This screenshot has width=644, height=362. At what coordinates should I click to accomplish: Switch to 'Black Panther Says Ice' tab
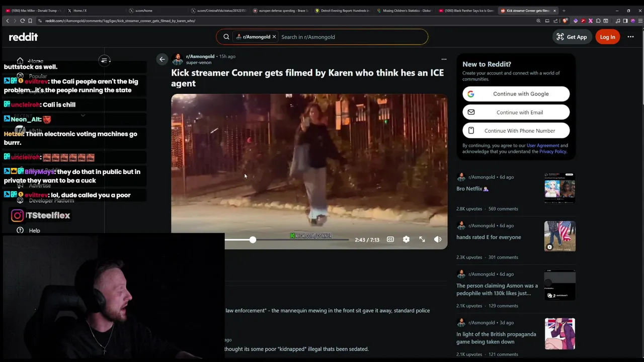pyautogui.click(x=466, y=11)
